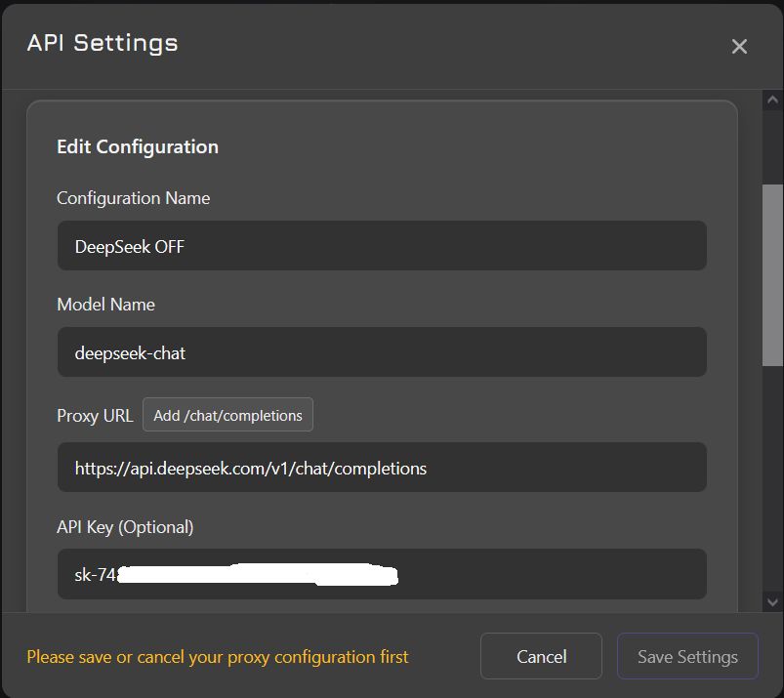
Task: Click the 'Model Name' label
Action: point(105,305)
